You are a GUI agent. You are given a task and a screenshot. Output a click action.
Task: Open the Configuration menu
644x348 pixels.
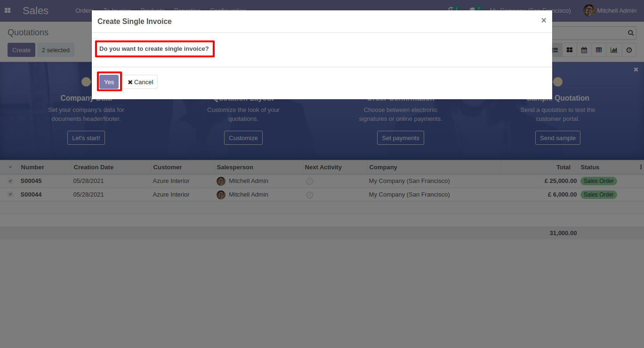[x=228, y=10]
